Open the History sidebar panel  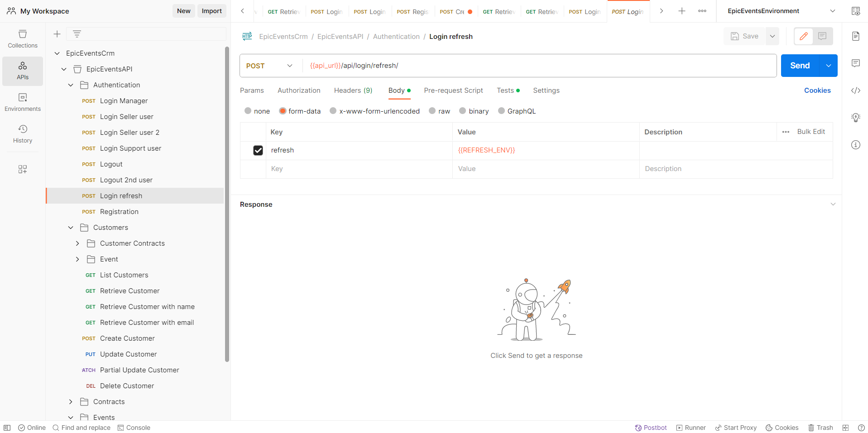coord(23,134)
